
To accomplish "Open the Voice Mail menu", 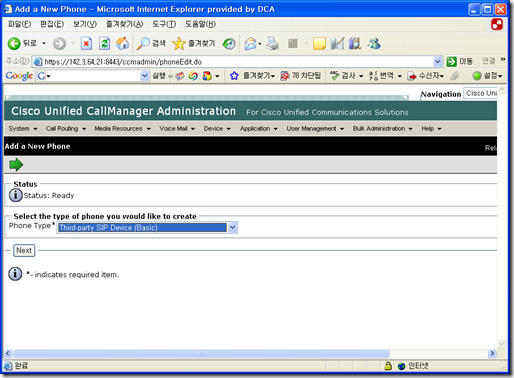I will (177, 129).
